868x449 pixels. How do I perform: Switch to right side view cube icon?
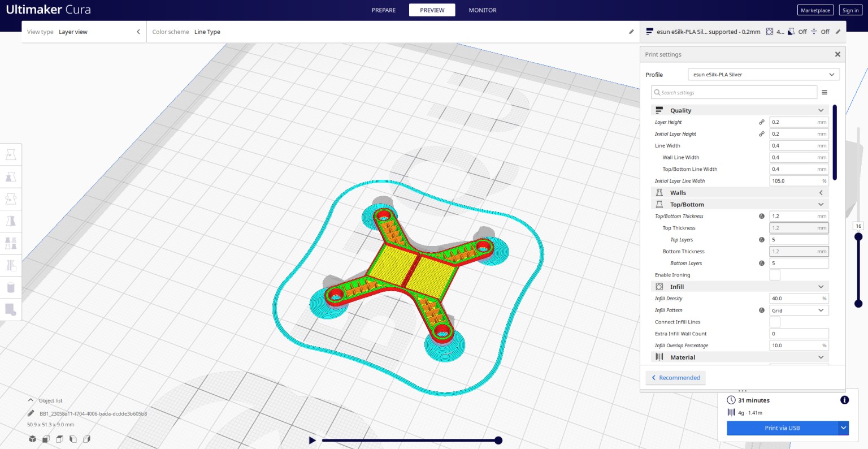[x=87, y=439]
